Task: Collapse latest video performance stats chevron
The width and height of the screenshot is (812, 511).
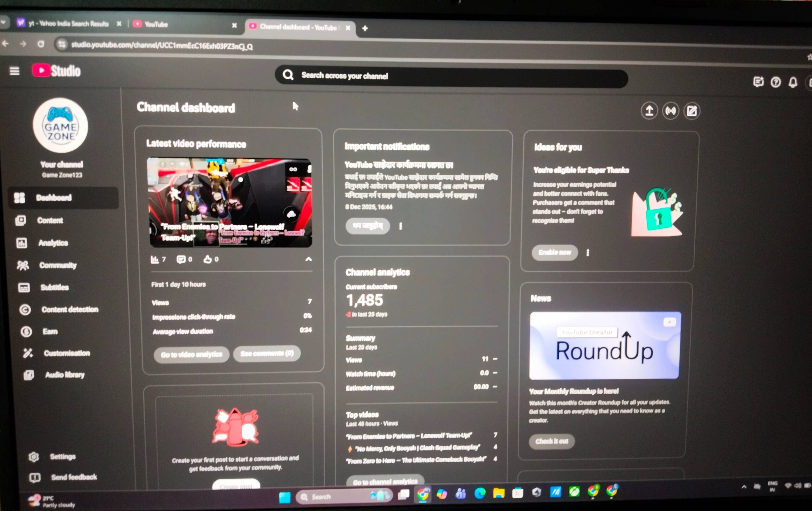Action: [308, 259]
